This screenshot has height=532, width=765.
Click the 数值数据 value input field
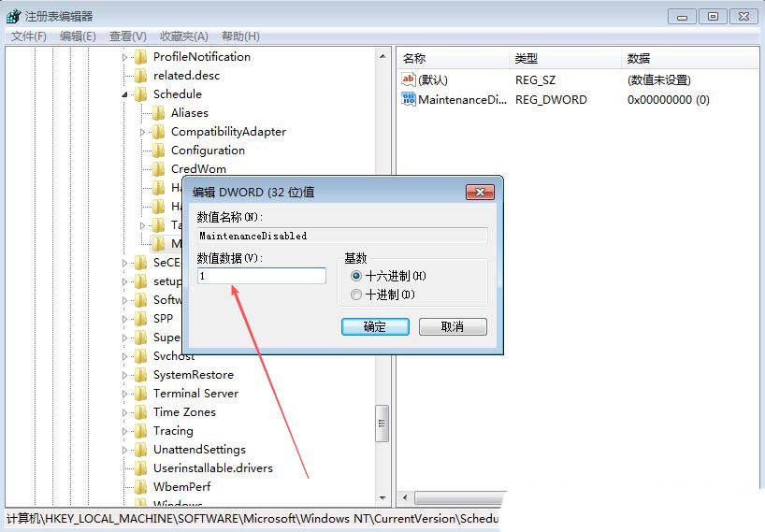(262, 276)
